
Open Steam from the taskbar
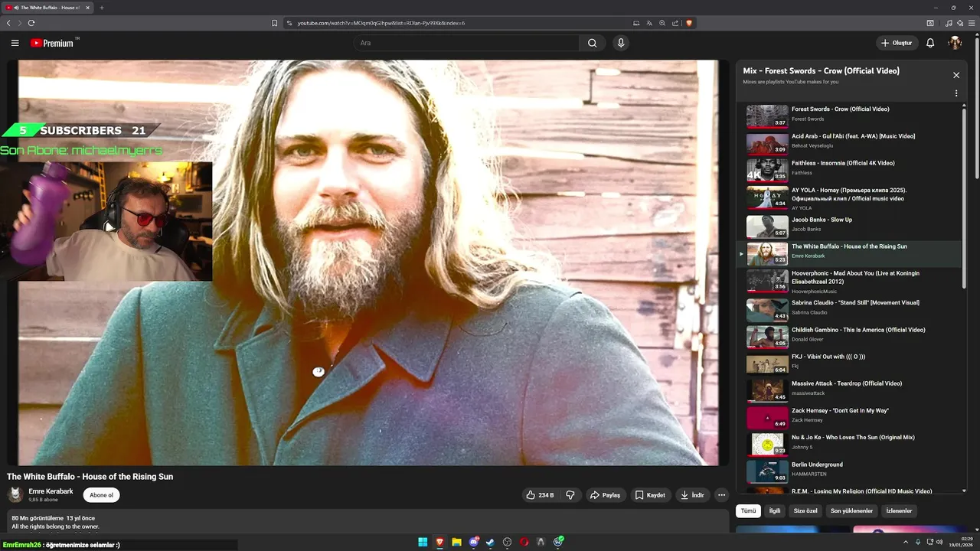(x=491, y=542)
